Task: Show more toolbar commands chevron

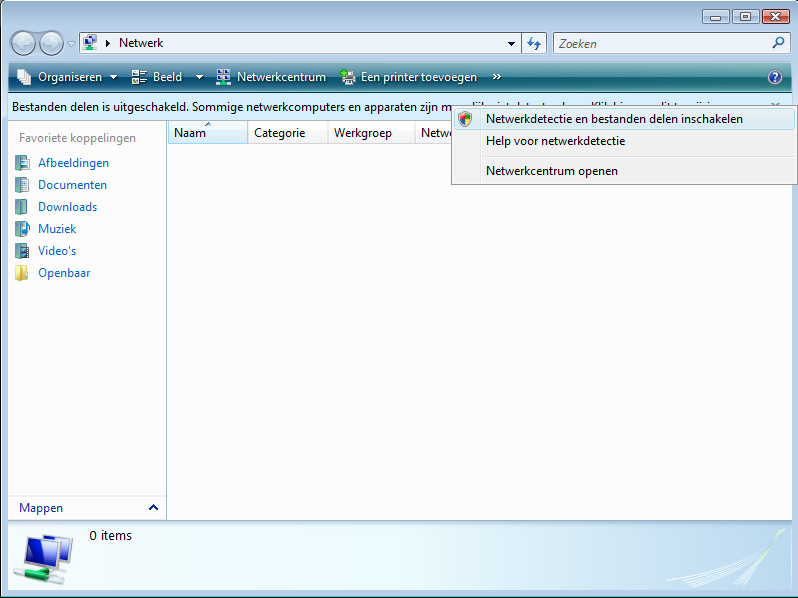Action: point(497,77)
